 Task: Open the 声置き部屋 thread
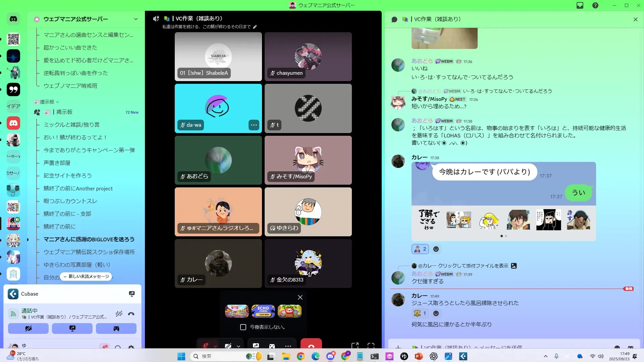[57, 163]
